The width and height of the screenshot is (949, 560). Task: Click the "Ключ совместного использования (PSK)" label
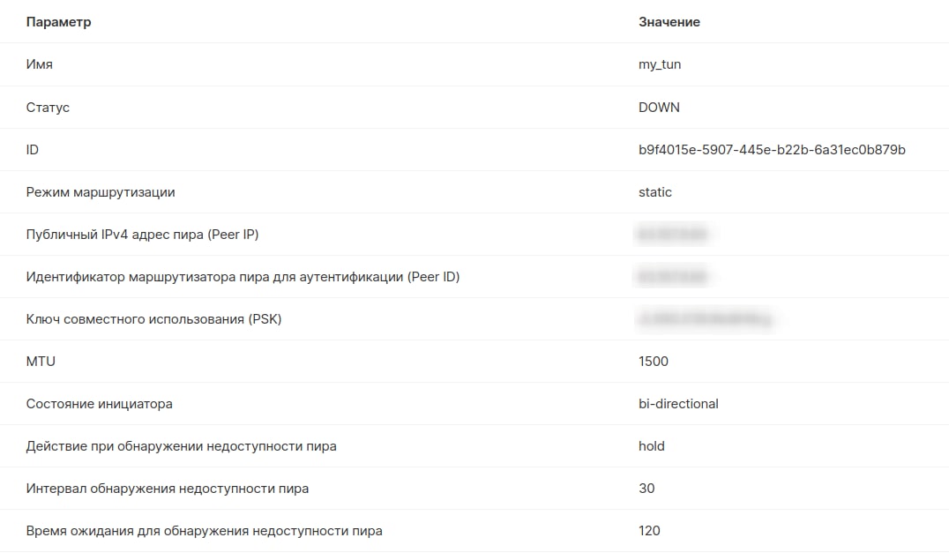[x=153, y=319]
